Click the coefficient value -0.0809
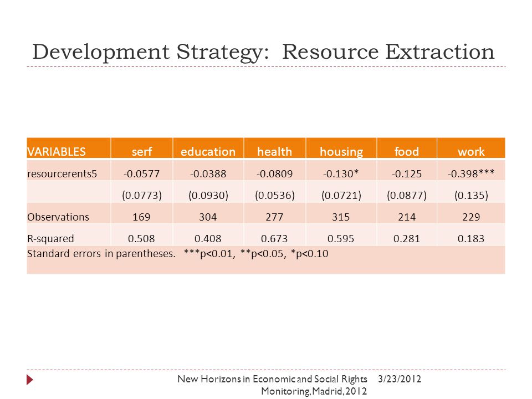This screenshot has height=399, width=532. pos(274,173)
